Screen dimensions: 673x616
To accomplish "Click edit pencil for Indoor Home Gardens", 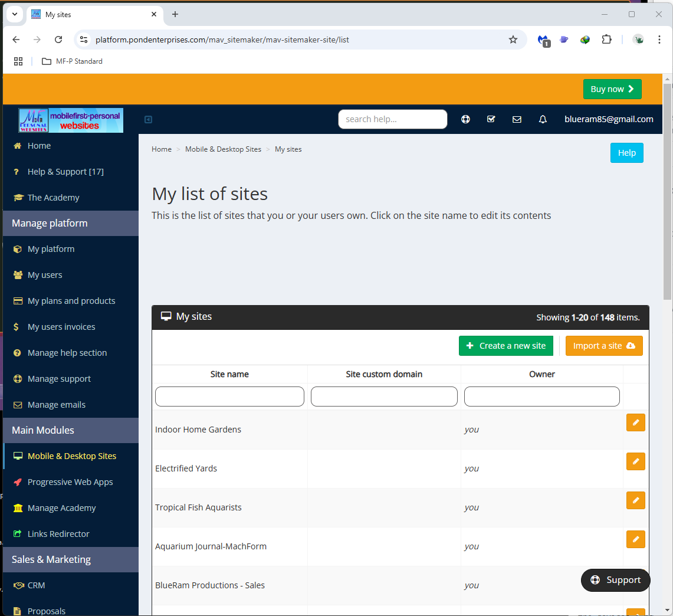I will tap(635, 422).
